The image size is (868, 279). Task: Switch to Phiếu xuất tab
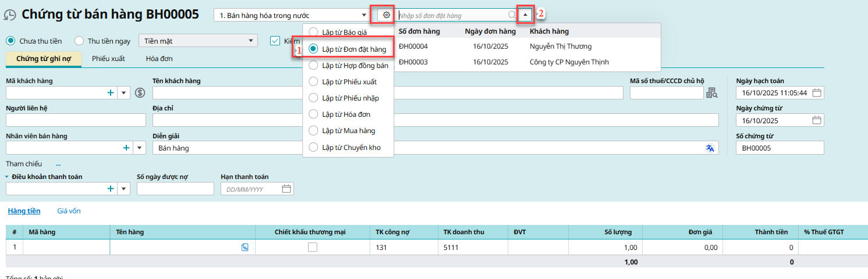[x=108, y=59]
